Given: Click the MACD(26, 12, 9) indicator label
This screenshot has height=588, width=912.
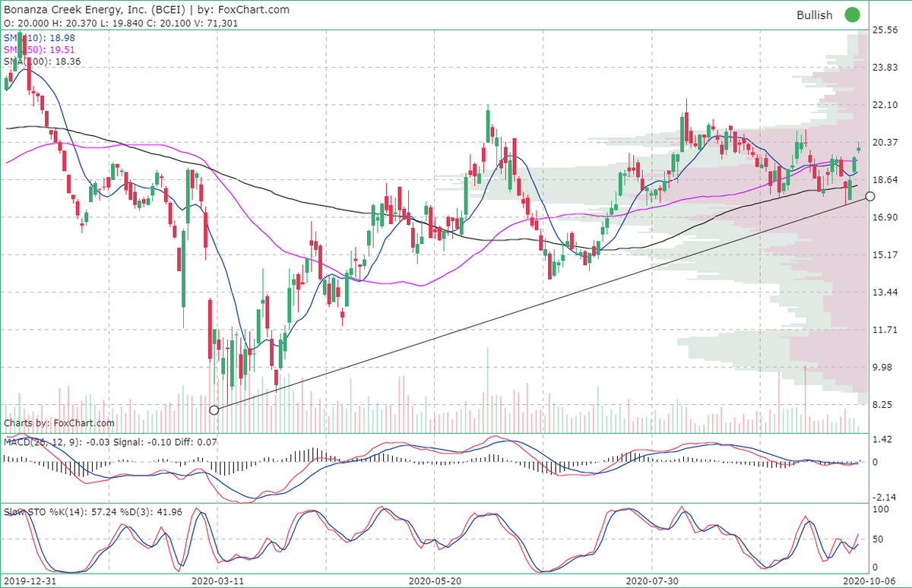Looking at the screenshot, I should (111, 441).
